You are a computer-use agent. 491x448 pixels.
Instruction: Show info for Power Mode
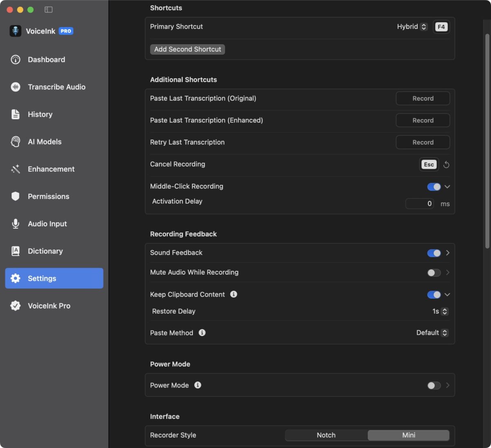click(198, 385)
